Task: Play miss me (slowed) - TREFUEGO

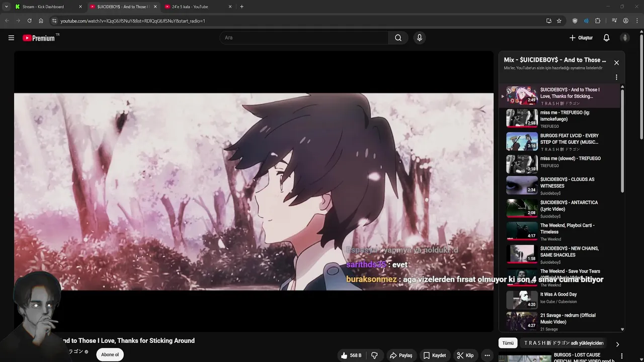Action: 559,164
